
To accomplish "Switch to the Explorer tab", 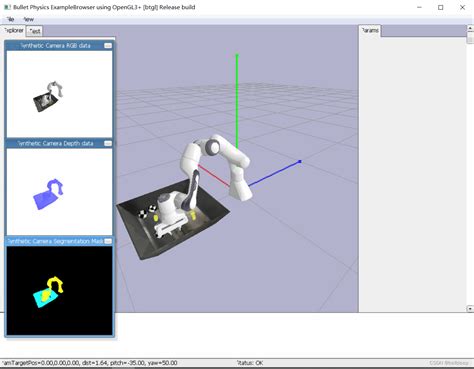I will [13, 30].
